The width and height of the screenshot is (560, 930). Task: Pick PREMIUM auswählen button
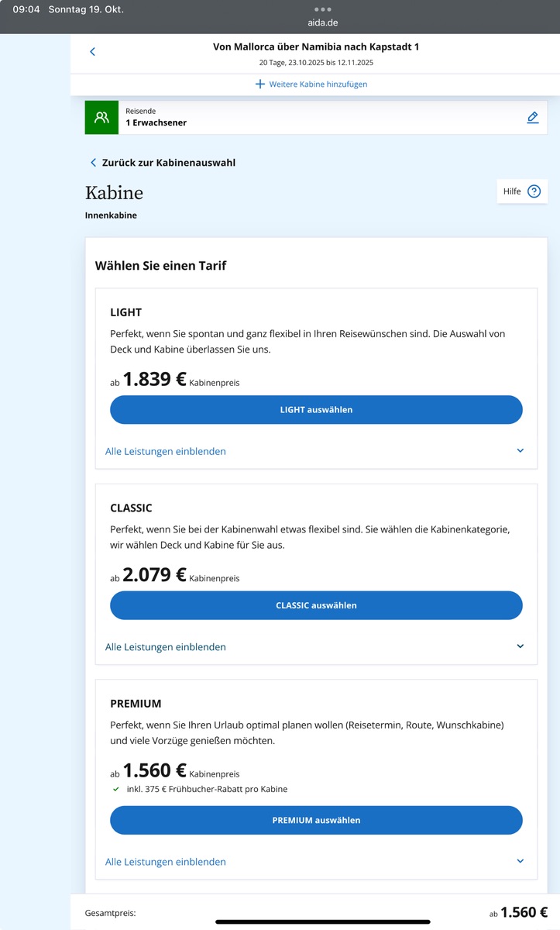click(316, 820)
